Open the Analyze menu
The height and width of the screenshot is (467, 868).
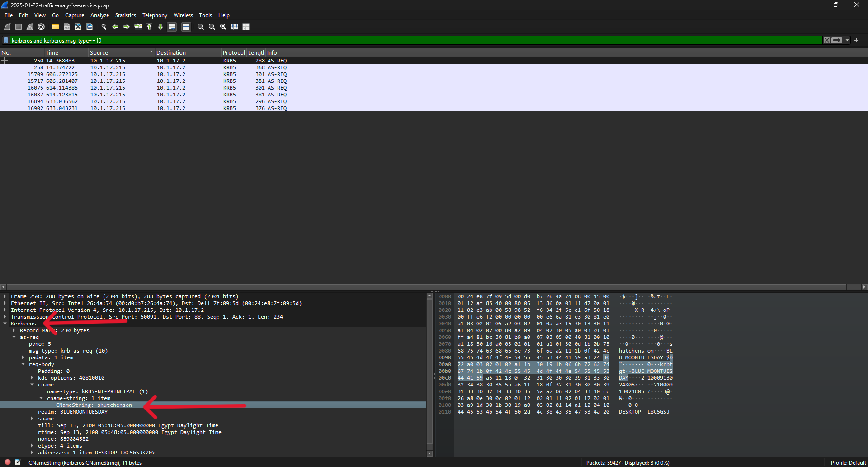pos(99,15)
